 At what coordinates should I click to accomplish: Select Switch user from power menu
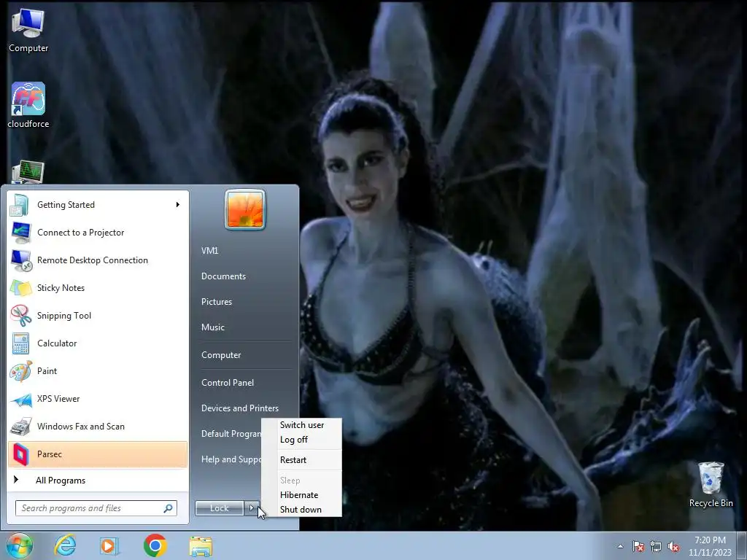(301, 425)
